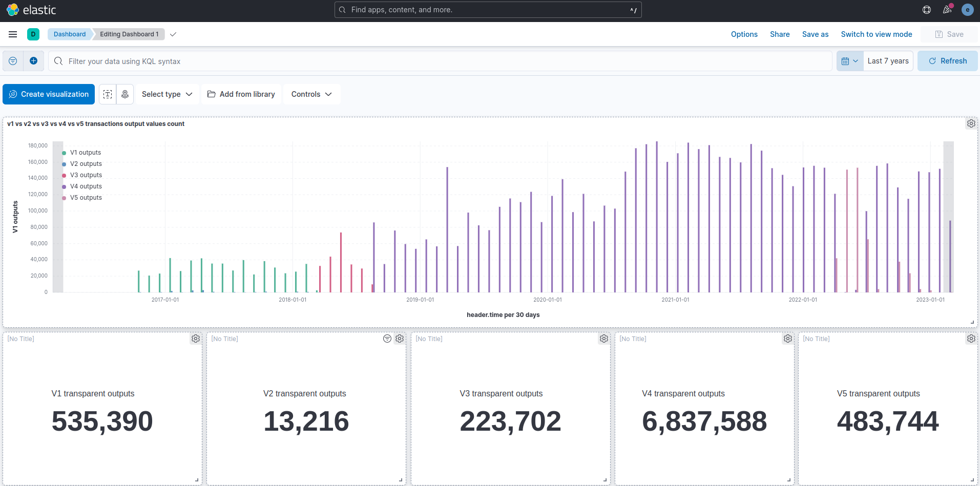Open panel options gear on main chart
Screen dimensions: 980x486
coord(971,123)
